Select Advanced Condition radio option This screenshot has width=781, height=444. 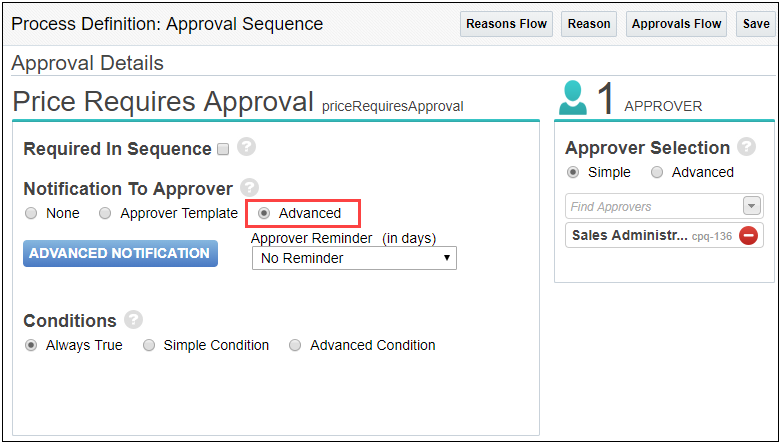click(x=295, y=345)
